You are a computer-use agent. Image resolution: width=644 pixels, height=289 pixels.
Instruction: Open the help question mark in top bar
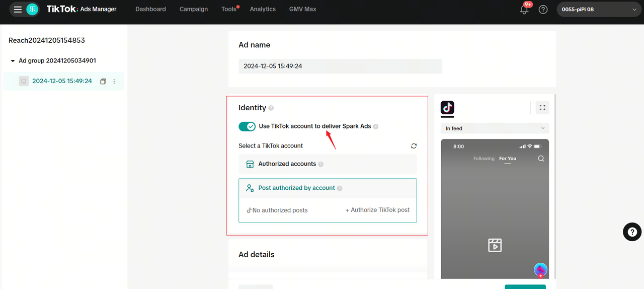(x=543, y=10)
